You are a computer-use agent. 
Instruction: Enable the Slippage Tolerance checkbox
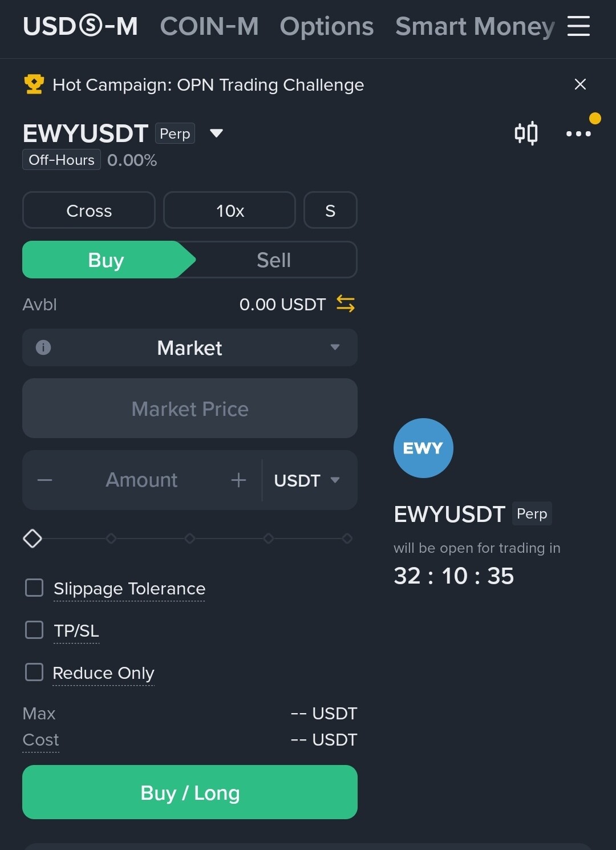(34, 588)
